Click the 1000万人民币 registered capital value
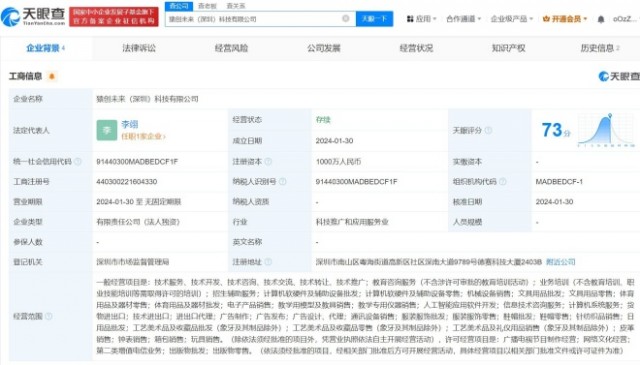 pyautogui.click(x=338, y=162)
